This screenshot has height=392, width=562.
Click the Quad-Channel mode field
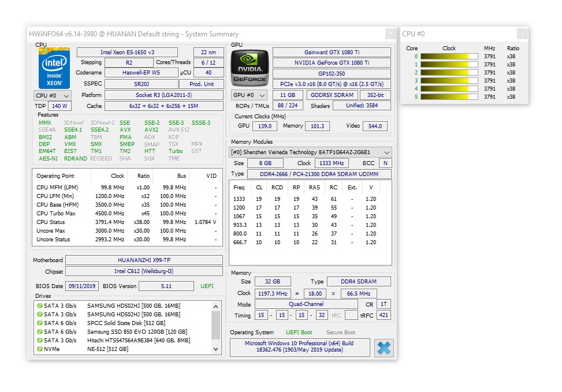[306, 304]
